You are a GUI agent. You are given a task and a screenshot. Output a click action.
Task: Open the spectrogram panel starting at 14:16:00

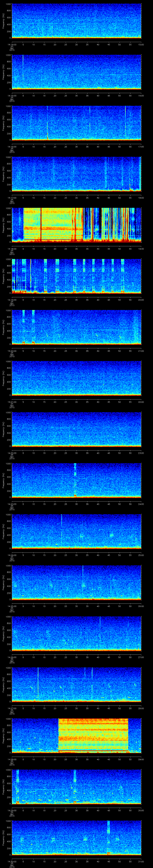pos(76,123)
